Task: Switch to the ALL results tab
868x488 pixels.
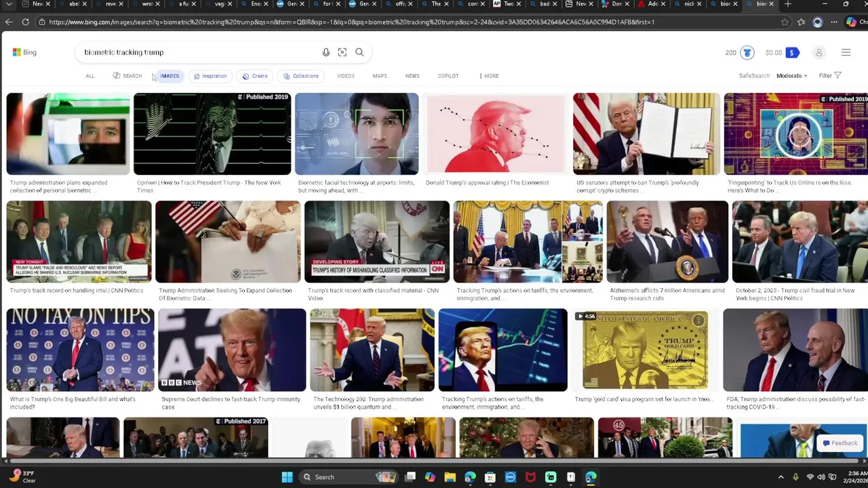Action: [90, 76]
